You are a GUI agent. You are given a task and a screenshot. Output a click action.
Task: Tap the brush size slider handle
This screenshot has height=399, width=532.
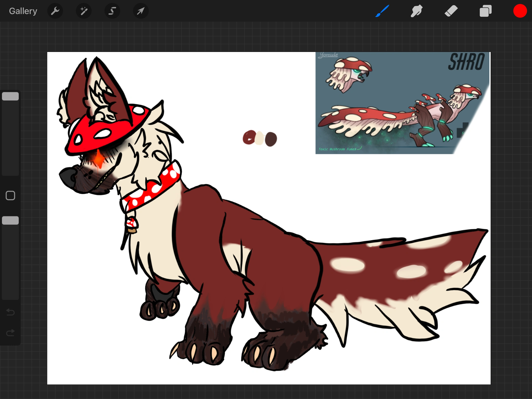tap(10, 96)
